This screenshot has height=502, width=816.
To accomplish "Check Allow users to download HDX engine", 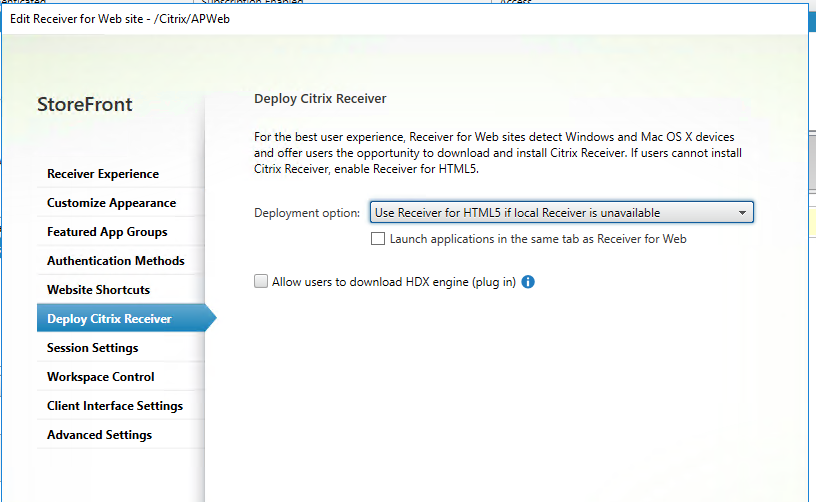I will [262, 282].
